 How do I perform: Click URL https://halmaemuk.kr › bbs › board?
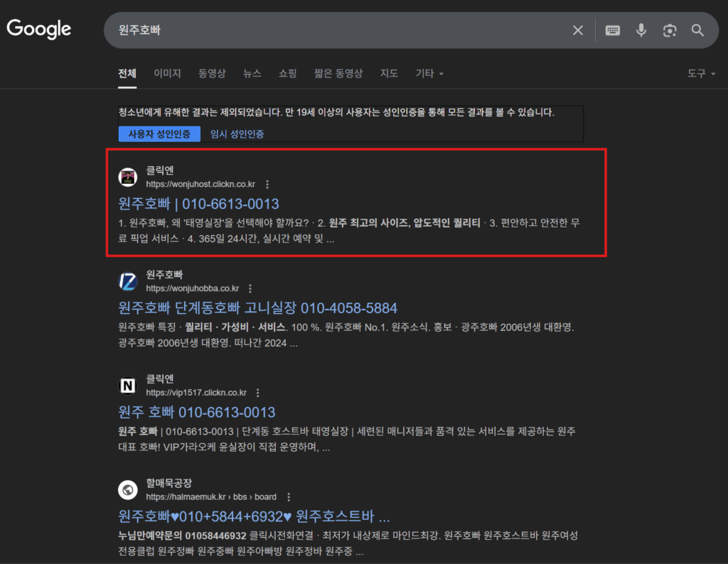coord(211,497)
